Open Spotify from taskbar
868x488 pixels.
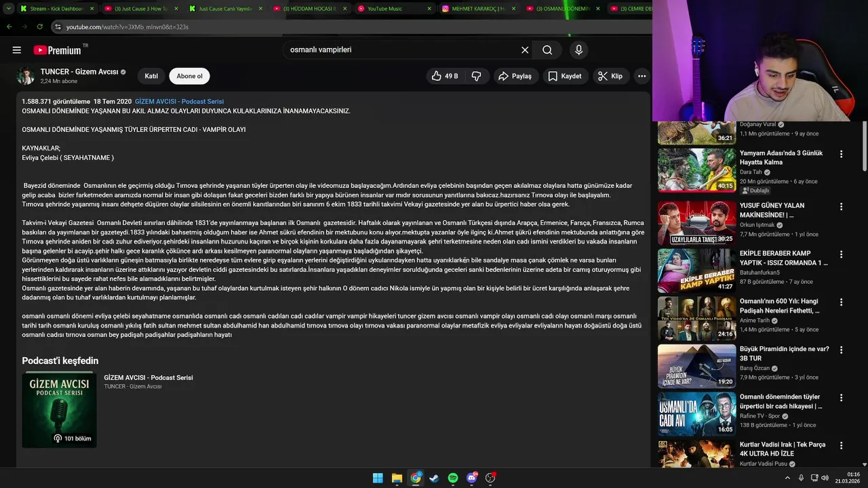tap(453, 478)
